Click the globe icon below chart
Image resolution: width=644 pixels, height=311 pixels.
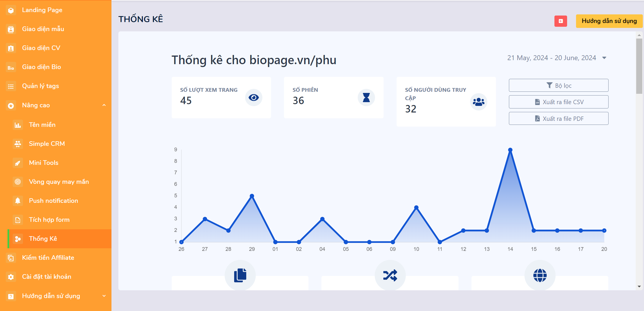coord(540,275)
